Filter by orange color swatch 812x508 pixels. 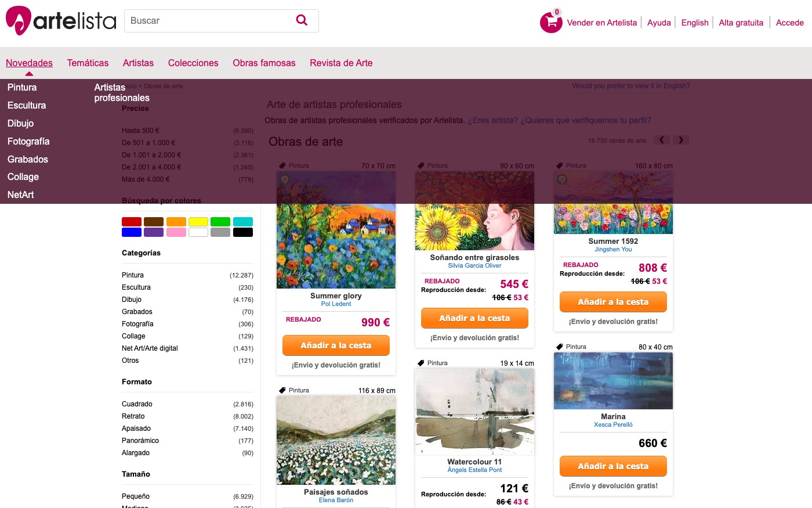tap(176, 221)
